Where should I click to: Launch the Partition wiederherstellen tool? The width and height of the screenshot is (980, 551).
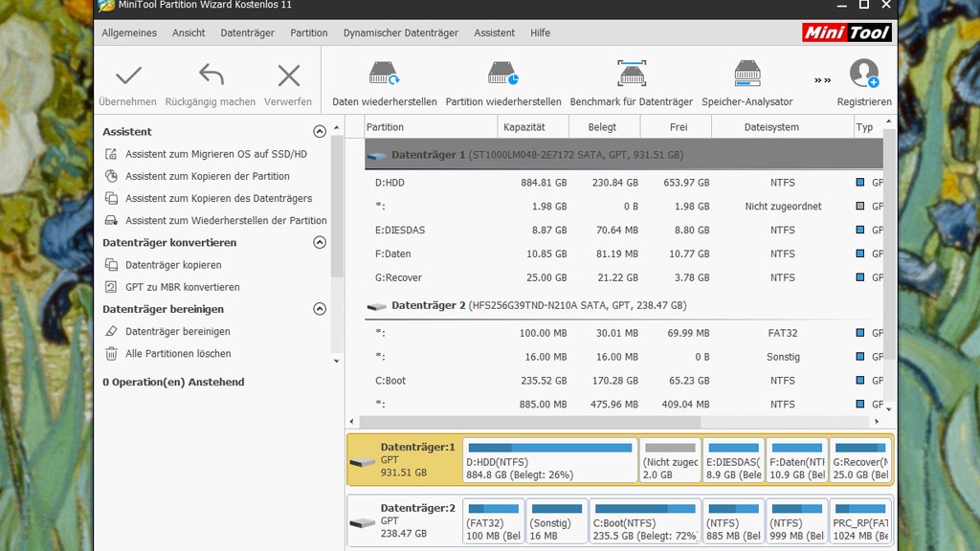click(x=505, y=80)
